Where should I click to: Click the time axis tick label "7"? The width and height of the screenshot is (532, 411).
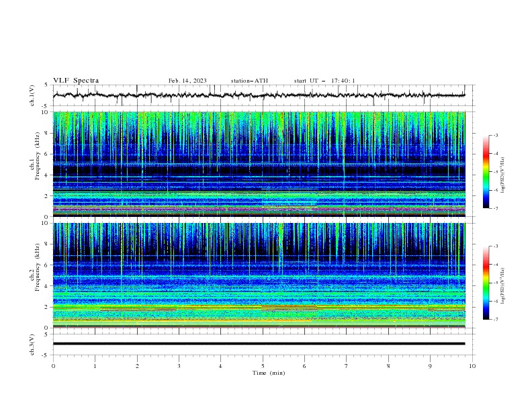pos(346,366)
